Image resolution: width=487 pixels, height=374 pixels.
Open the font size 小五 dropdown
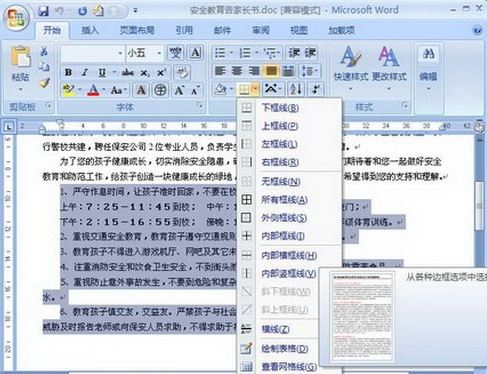click(159, 53)
